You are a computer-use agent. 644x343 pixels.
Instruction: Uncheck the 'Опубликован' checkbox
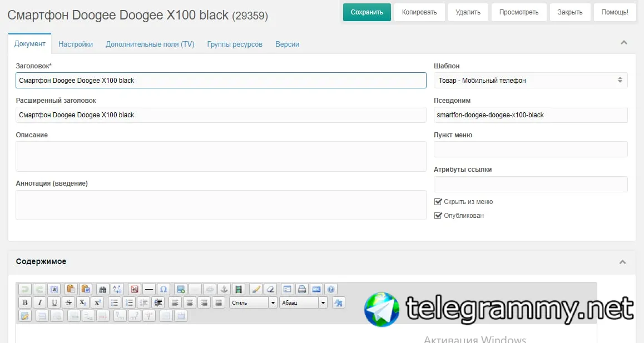(x=438, y=216)
